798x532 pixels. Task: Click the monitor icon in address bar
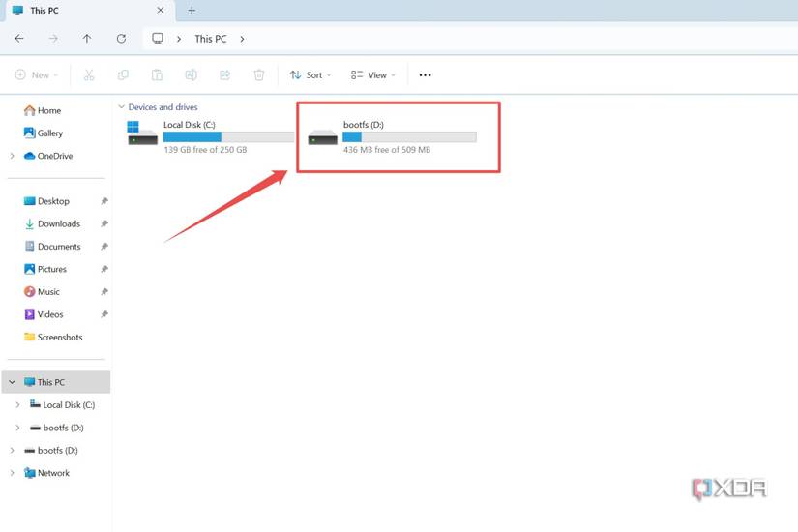pyautogui.click(x=158, y=38)
